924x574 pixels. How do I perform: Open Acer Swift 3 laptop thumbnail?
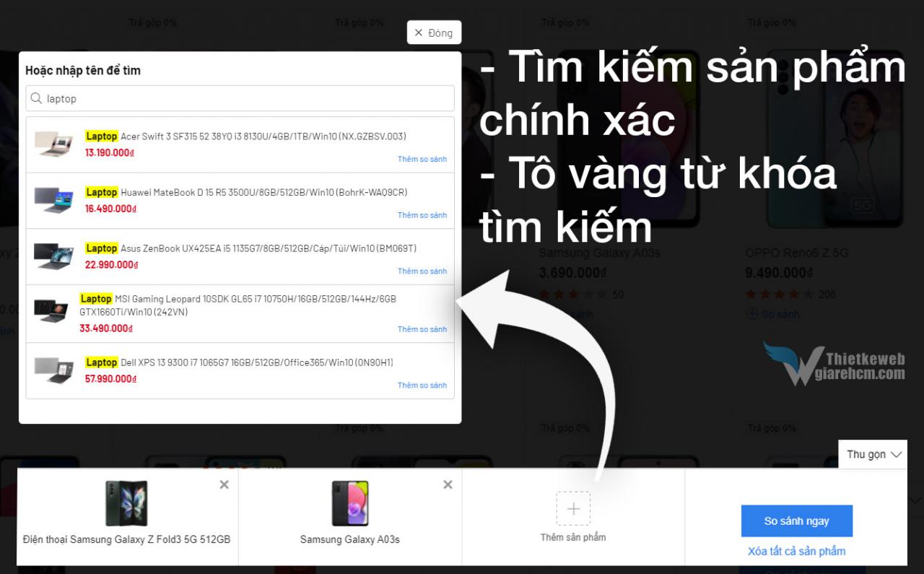coord(54,144)
